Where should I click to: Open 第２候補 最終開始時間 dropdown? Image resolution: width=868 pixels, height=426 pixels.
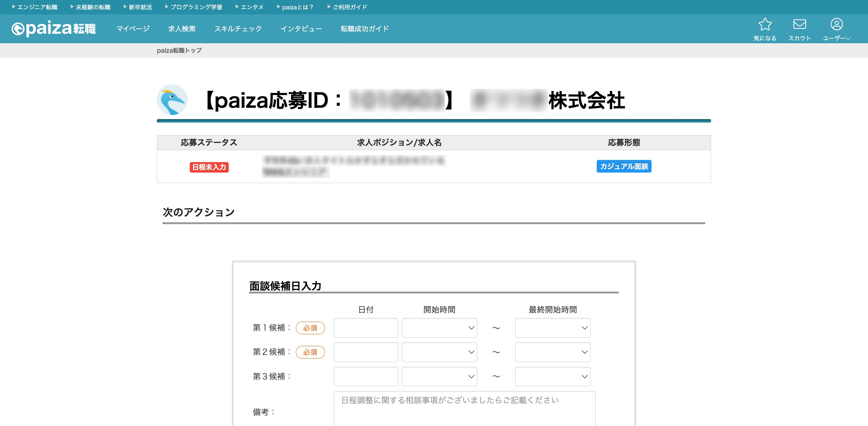click(553, 352)
